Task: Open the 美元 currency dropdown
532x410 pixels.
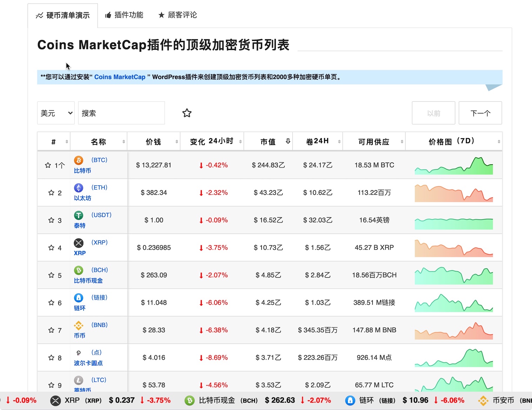Action: [56, 113]
